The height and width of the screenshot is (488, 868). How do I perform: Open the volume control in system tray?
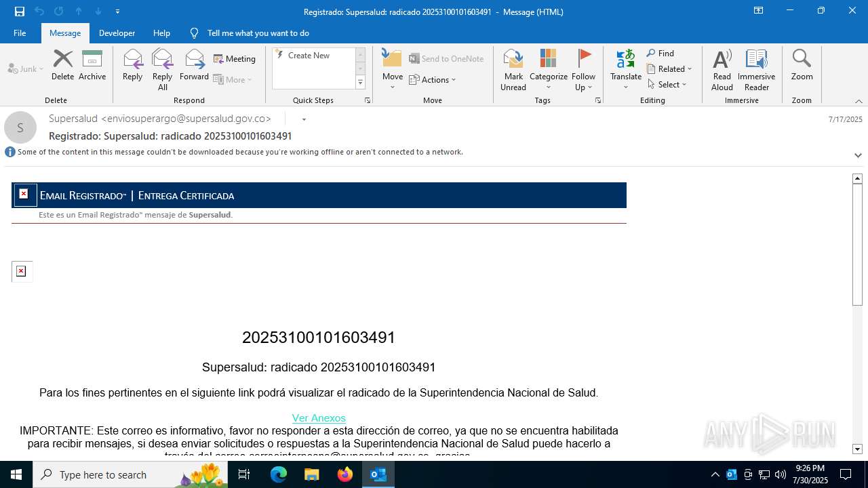pos(781,474)
